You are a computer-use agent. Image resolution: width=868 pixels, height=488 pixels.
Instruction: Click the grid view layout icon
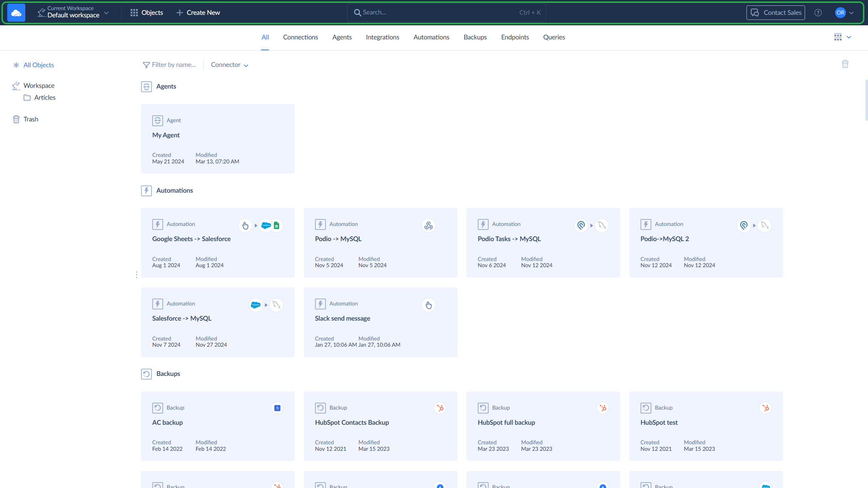pyautogui.click(x=838, y=37)
